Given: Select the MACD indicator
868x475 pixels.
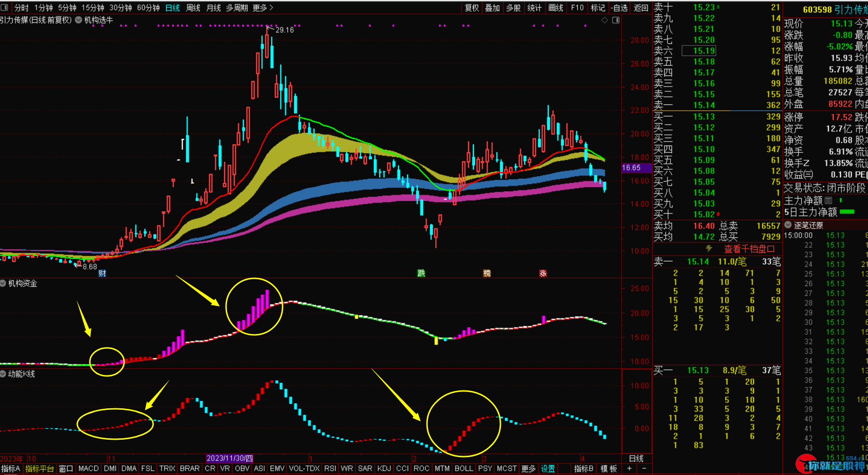Looking at the screenshot, I should (x=88, y=468).
